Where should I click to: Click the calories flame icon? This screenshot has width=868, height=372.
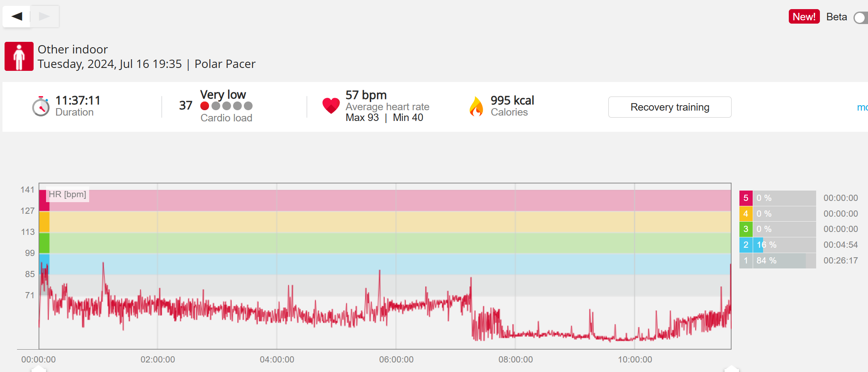(x=477, y=106)
